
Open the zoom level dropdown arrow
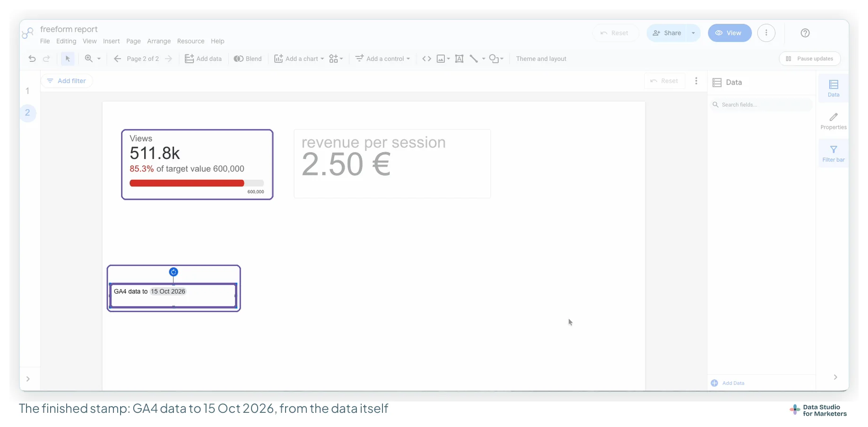(99, 59)
